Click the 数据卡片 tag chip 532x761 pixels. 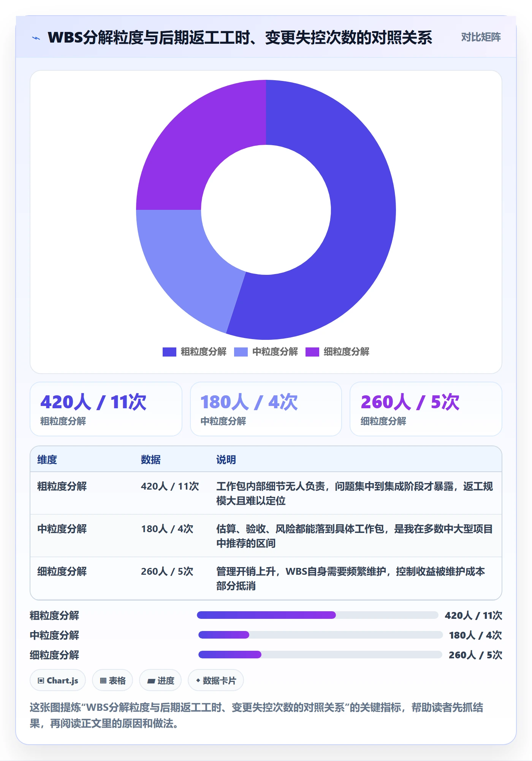point(216,680)
